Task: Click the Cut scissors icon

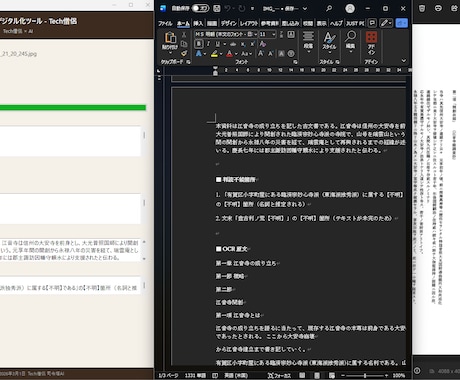Action: click(x=184, y=35)
